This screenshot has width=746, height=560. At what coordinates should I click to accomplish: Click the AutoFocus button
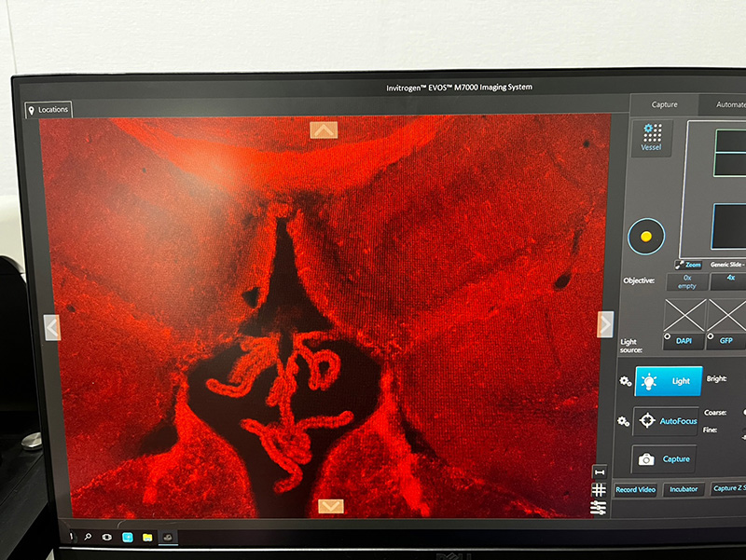[x=666, y=421]
